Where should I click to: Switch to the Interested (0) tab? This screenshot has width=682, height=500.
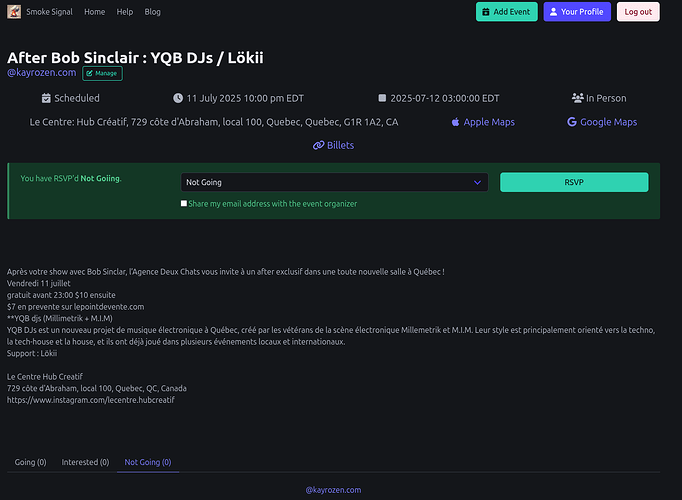[85, 462]
